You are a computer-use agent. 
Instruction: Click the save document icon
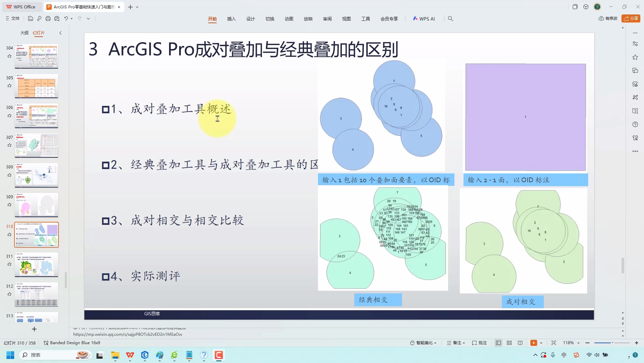click(x=31, y=19)
